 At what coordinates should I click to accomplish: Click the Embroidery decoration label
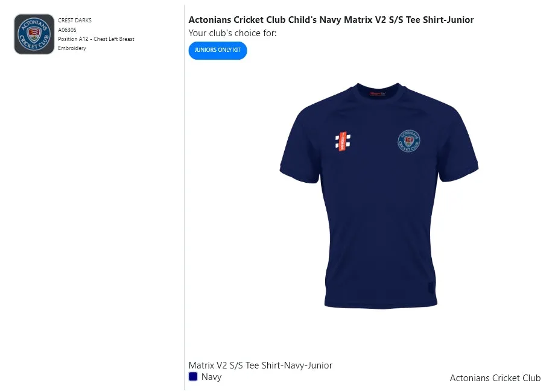tap(72, 48)
